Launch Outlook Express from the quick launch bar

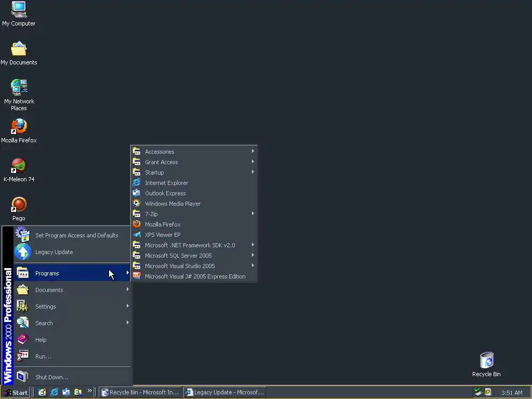pyautogui.click(x=66, y=392)
